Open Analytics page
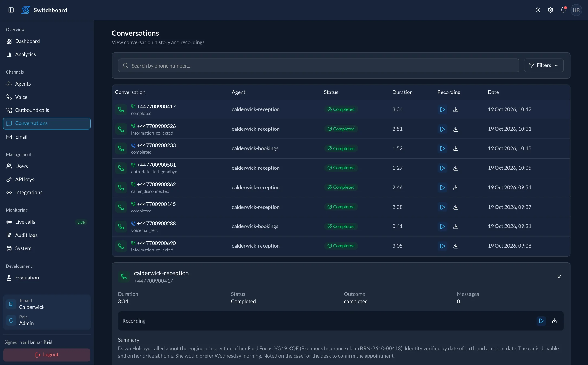This screenshot has width=588, height=365. [47, 54]
